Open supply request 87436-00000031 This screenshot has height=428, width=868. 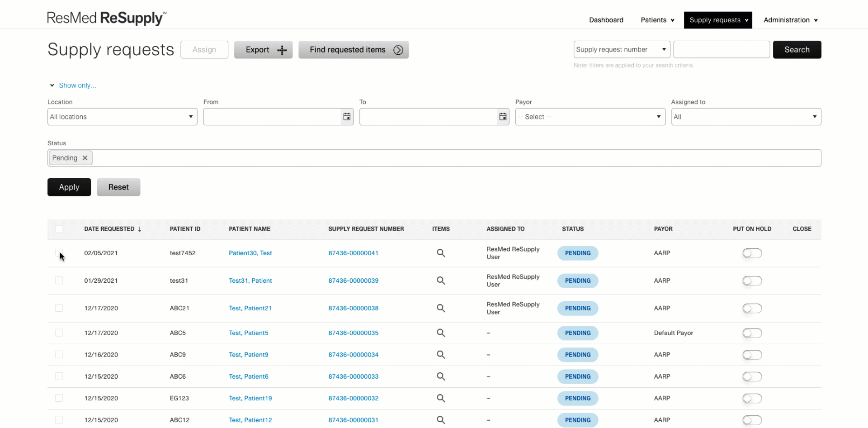353,420
